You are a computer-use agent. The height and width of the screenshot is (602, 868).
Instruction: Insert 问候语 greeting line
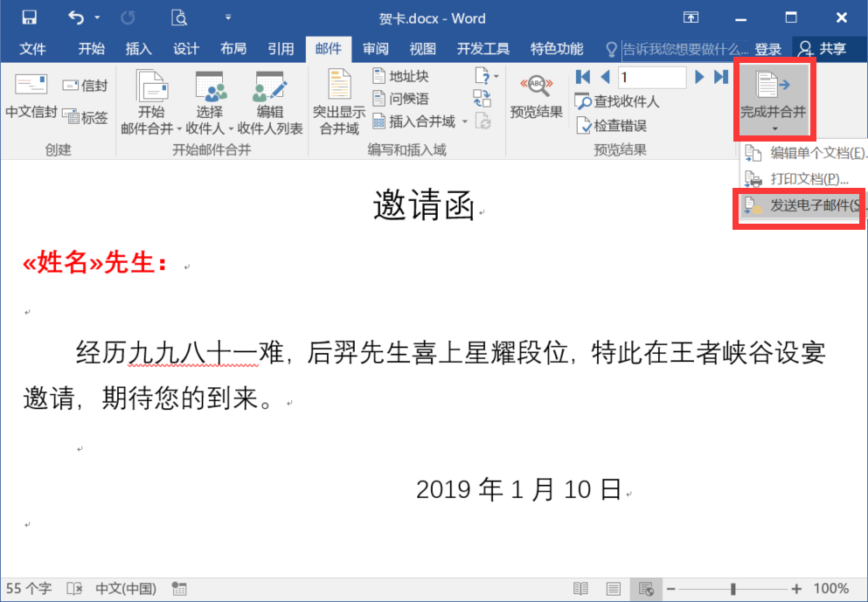401,99
